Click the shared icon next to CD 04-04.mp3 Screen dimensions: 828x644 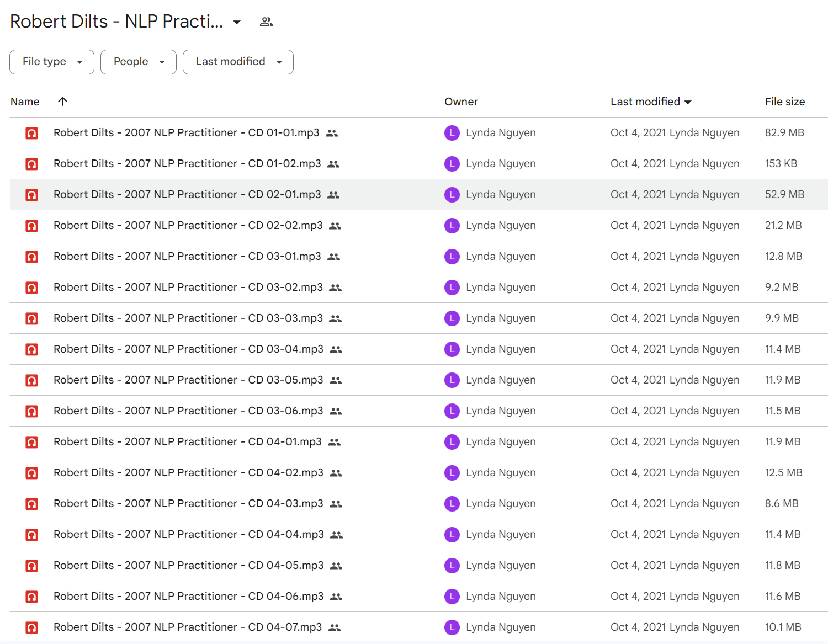point(336,535)
